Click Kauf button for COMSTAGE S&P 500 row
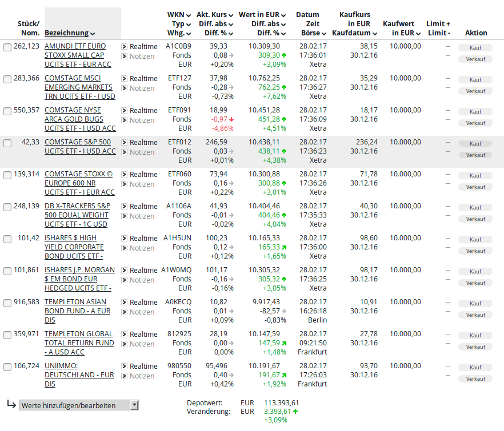This screenshot has width=504, height=431. click(x=475, y=143)
